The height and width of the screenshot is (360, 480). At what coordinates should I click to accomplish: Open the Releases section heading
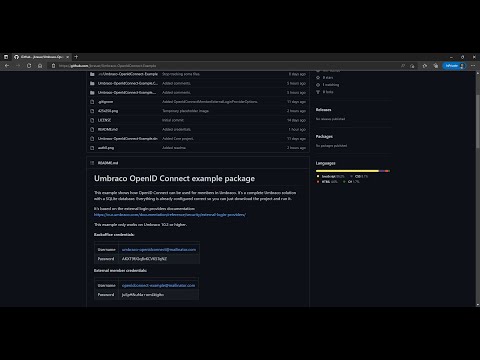[x=323, y=110]
